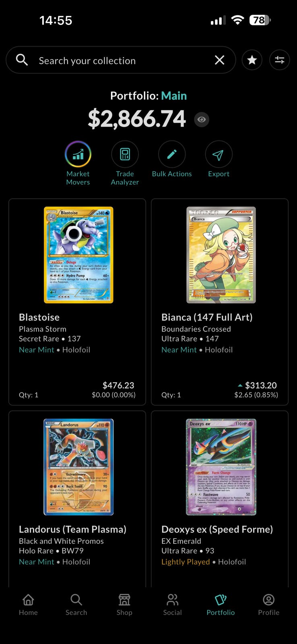Switch to the Search tab

(76, 605)
